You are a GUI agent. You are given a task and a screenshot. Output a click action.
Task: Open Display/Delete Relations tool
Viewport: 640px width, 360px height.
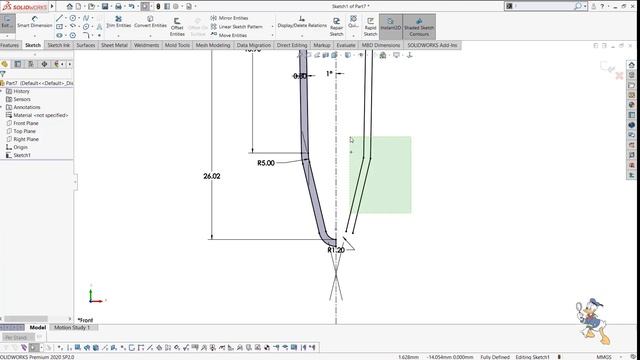pyautogui.click(x=302, y=22)
